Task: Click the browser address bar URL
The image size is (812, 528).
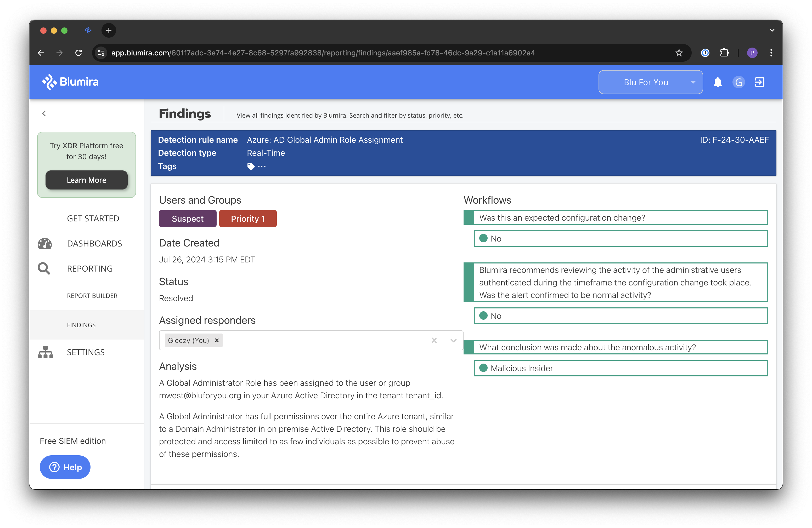Action: pos(323,53)
